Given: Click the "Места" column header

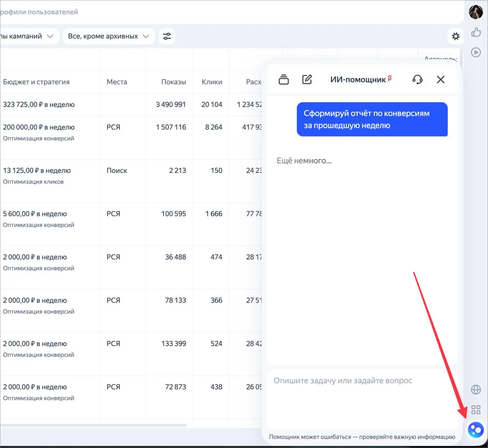Looking at the screenshot, I should click(x=117, y=82).
